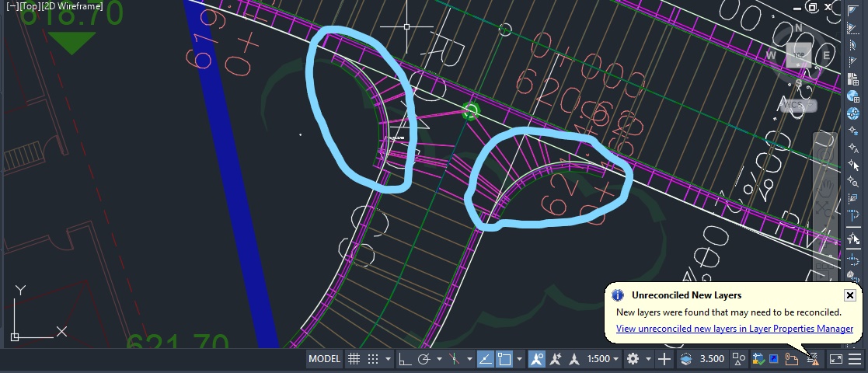Screen dimensions: 868x373
Task: Open workspace switching gear icon
Action: [x=633, y=359]
